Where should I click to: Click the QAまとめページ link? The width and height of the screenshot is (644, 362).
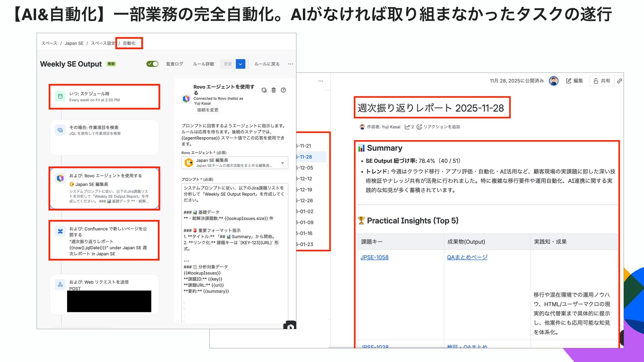[x=467, y=257]
